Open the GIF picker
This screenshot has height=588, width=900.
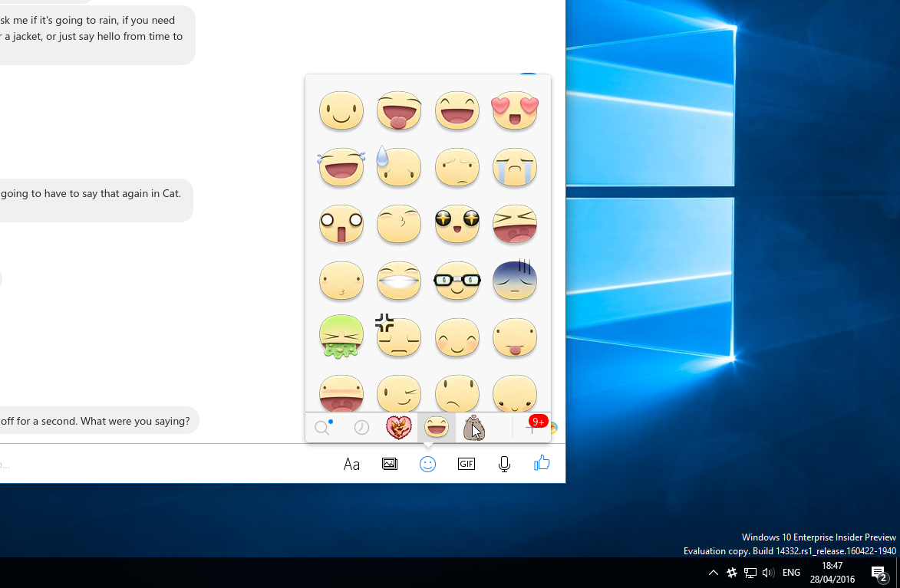(x=466, y=464)
